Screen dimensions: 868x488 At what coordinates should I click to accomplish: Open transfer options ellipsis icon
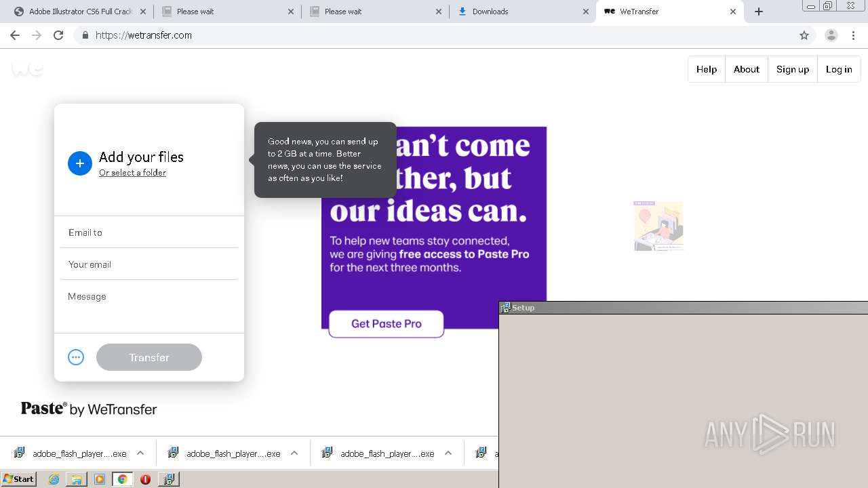tap(76, 357)
